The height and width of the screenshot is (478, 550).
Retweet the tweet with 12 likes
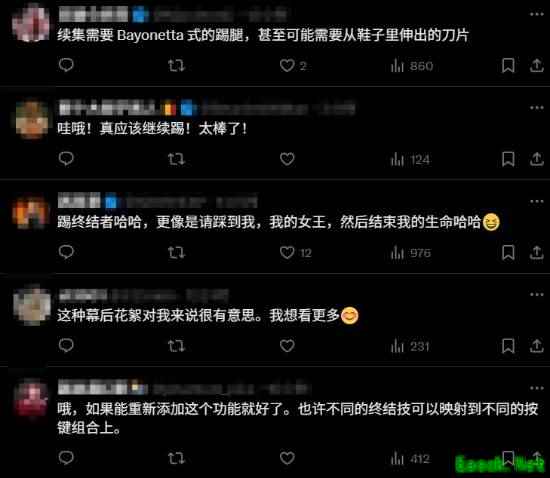(x=176, y=253)
